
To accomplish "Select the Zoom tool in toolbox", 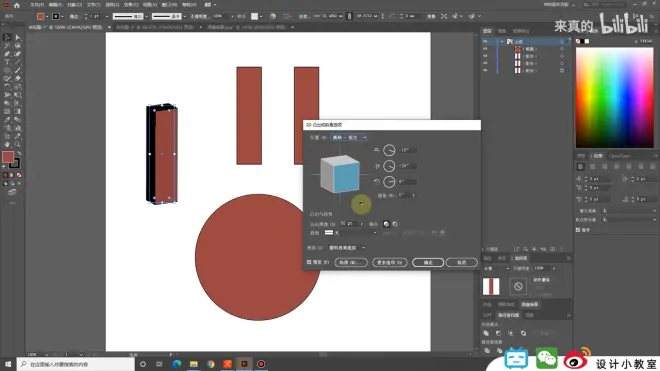I will pos(18,144).
